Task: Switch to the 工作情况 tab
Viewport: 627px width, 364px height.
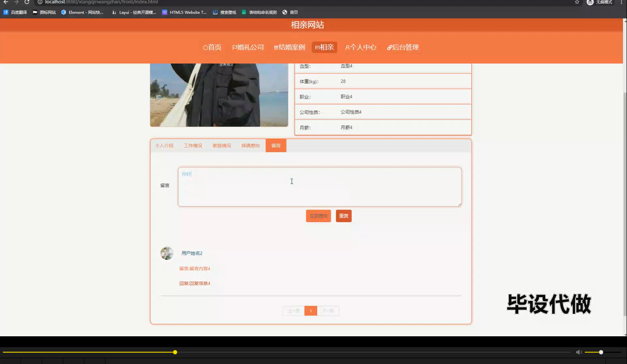Action: pyautogui.click(x=193, y=146)
